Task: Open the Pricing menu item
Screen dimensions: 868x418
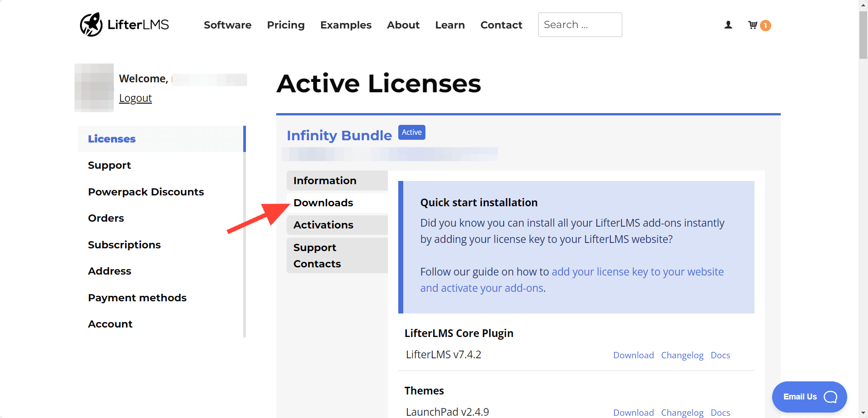Action: tap(286, 25)
